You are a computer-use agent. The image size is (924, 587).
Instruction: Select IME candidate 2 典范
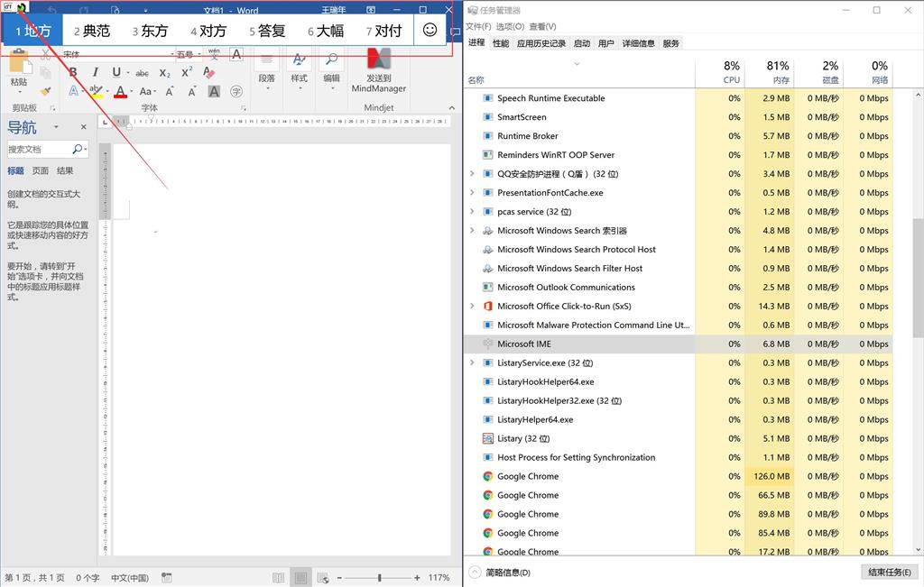(x=92, y=31)
